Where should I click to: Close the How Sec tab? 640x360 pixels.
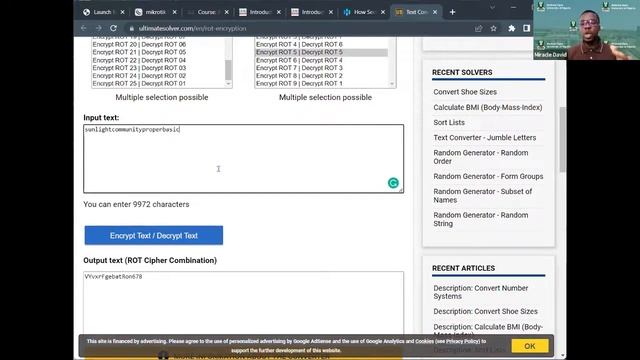pyautogui.click(x=383, y=12)
